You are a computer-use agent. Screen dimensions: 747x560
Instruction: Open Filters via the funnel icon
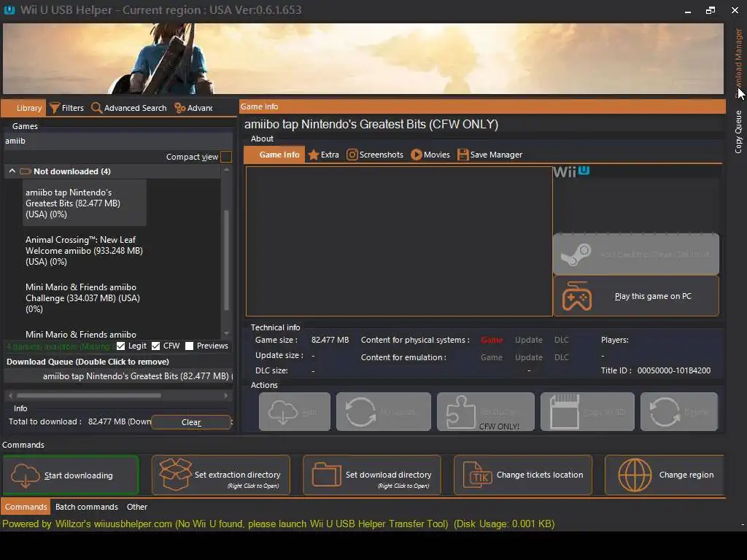pos(55,108)
